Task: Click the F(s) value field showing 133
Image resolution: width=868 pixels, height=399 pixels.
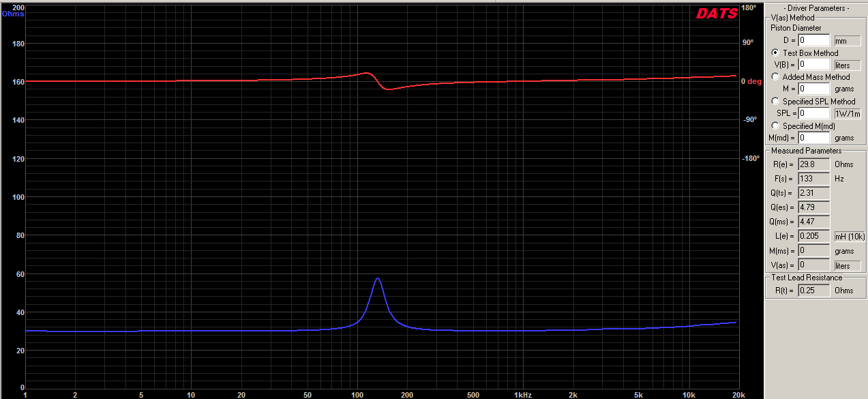Action: click(x=814, y=179)
